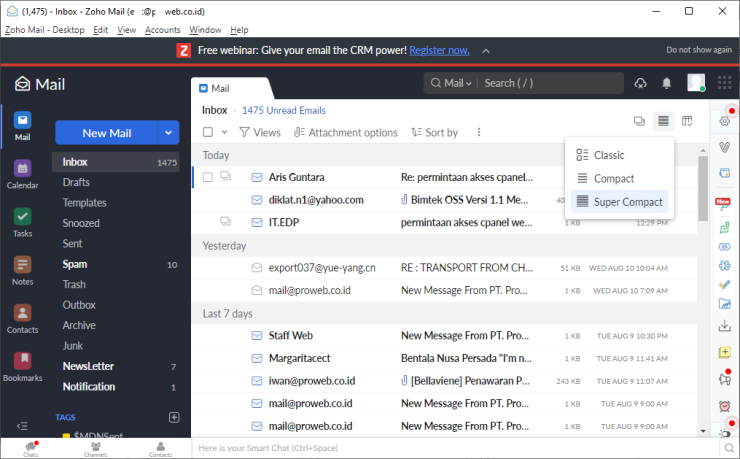Tick the select-all emails checkbox
The width and height of the screenshot is (740, 459).
coord(208,132)
